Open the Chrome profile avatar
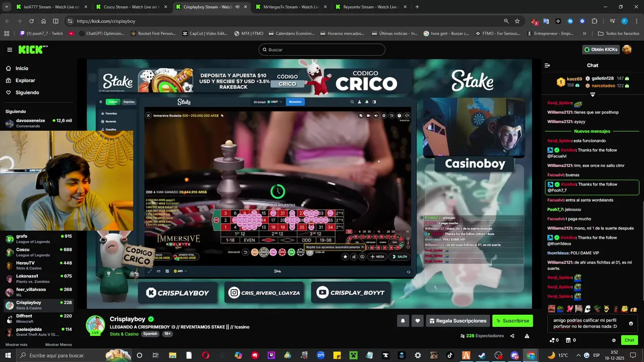This screenshot has height=362, width=644. (x=624, y=21)
